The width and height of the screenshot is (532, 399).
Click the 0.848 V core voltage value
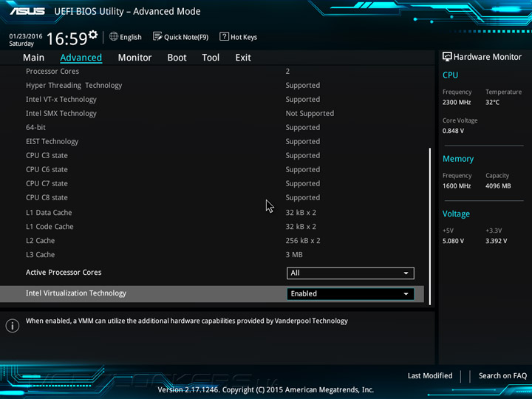[x=453, y=131]
